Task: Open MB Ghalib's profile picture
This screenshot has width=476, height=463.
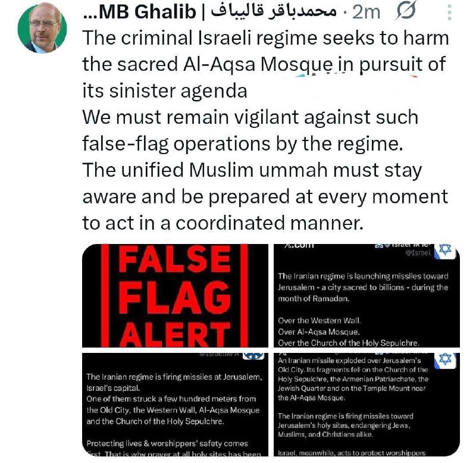Action: coord(42,28)
